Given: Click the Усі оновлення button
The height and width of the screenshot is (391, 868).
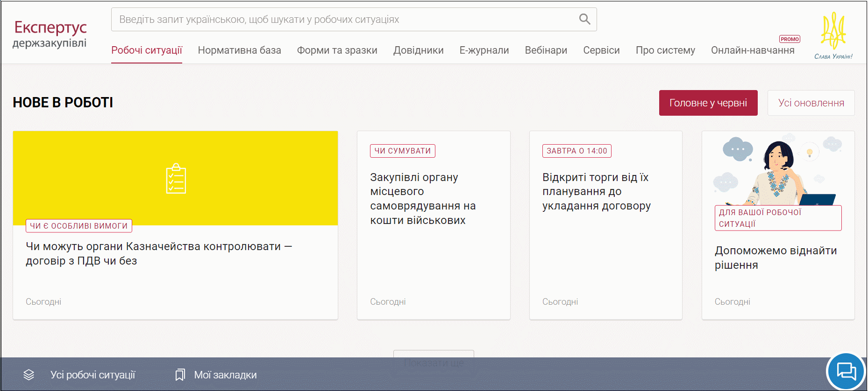Looking at the screenshot, I should tap(811, 103).
